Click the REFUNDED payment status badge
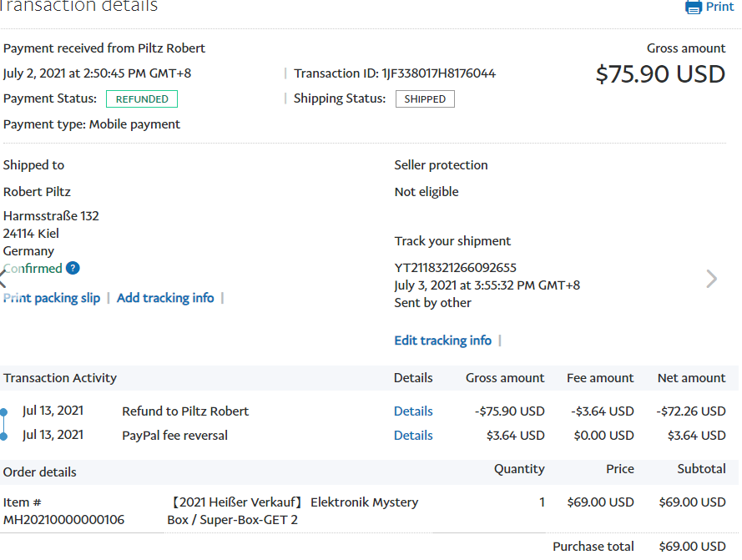Screen dimensions: 742x560 [x=142, y=99]
